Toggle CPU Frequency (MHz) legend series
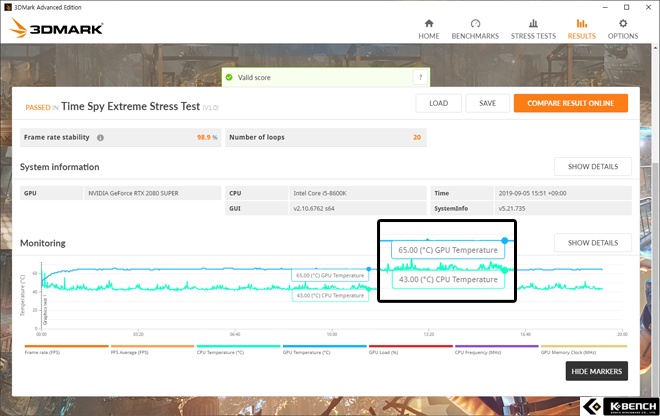660x416 pixels. 497,350
